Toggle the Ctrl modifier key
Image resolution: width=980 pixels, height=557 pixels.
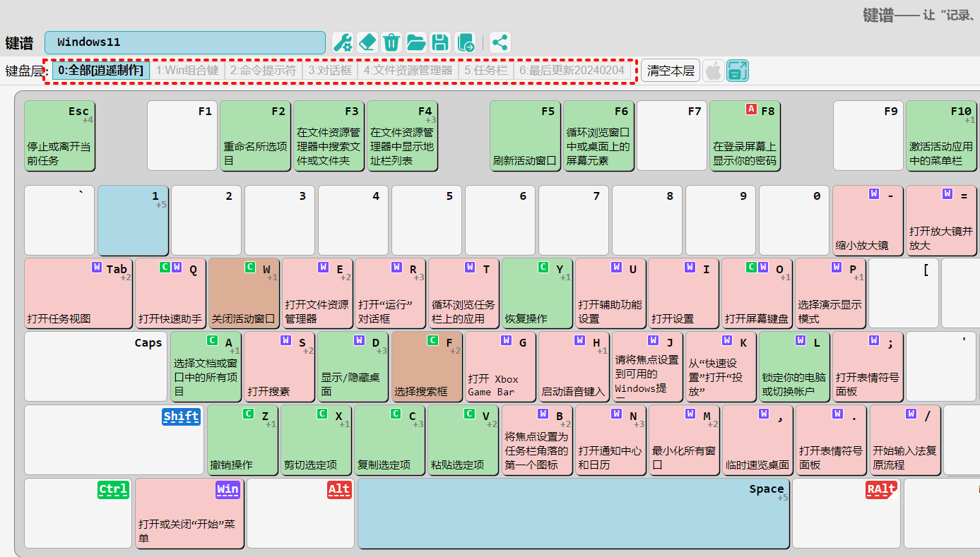point(113,489)
